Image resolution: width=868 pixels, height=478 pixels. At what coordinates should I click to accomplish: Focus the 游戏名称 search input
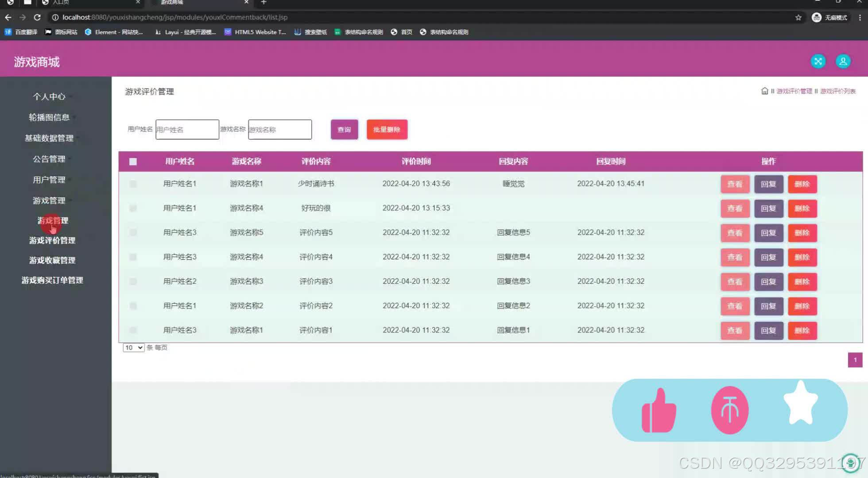(x=280, y=130)
